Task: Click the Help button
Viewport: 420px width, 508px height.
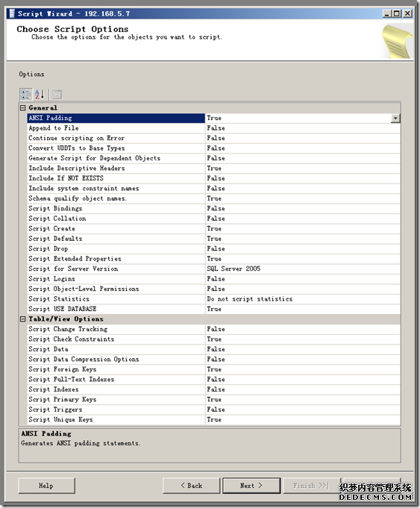Action: (47, 486)
